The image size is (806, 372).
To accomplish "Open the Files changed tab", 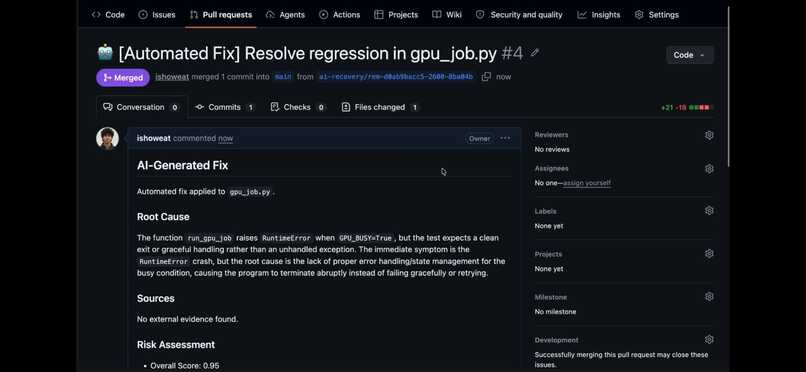I will (380, 107).
